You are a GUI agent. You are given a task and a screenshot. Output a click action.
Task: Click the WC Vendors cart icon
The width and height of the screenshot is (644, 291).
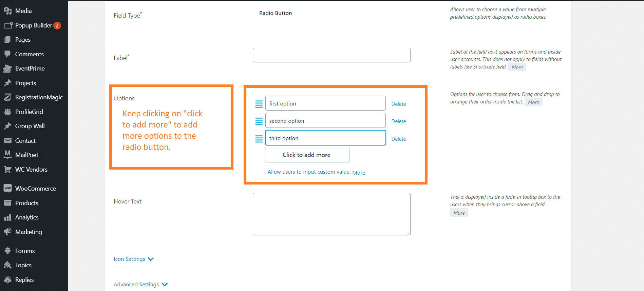pos(7,169)
